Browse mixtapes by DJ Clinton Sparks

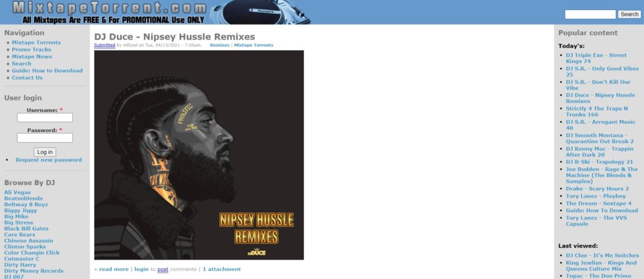click(x=26, y=247)
